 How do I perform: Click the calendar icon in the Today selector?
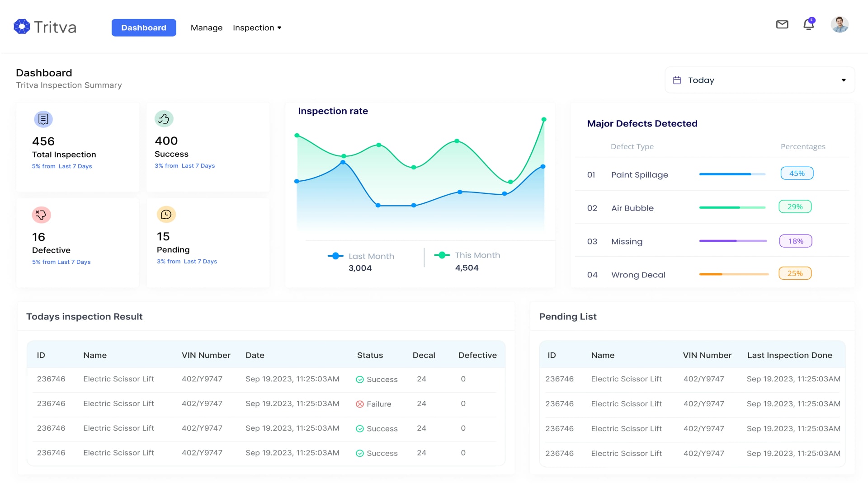(x=677, y=80)
